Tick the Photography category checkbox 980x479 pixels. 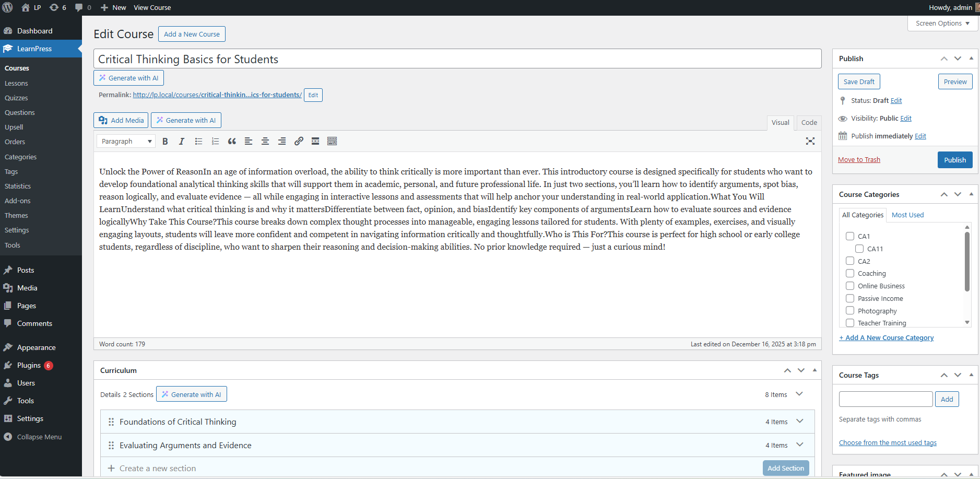point(850,311)
